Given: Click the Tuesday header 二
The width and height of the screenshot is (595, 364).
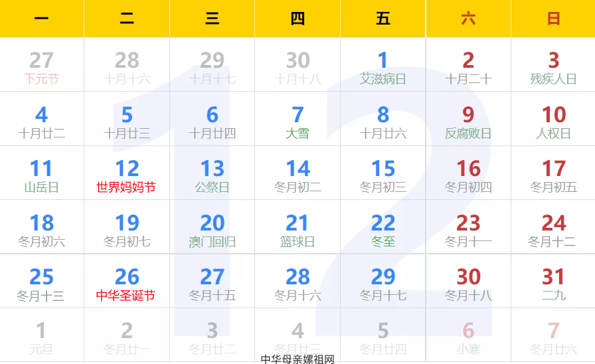Looking at the screenshot, I should (x=127, y=18).
